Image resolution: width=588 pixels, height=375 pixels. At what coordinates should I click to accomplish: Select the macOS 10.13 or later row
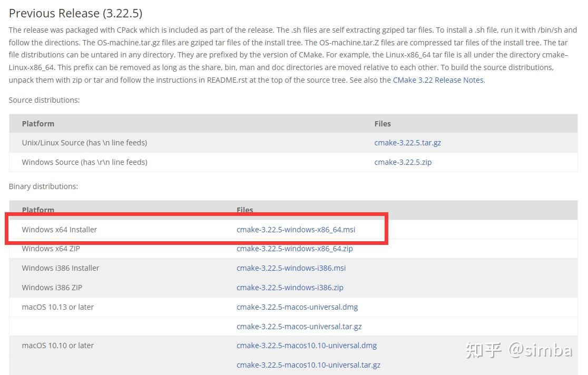click(x=58, y=307)
